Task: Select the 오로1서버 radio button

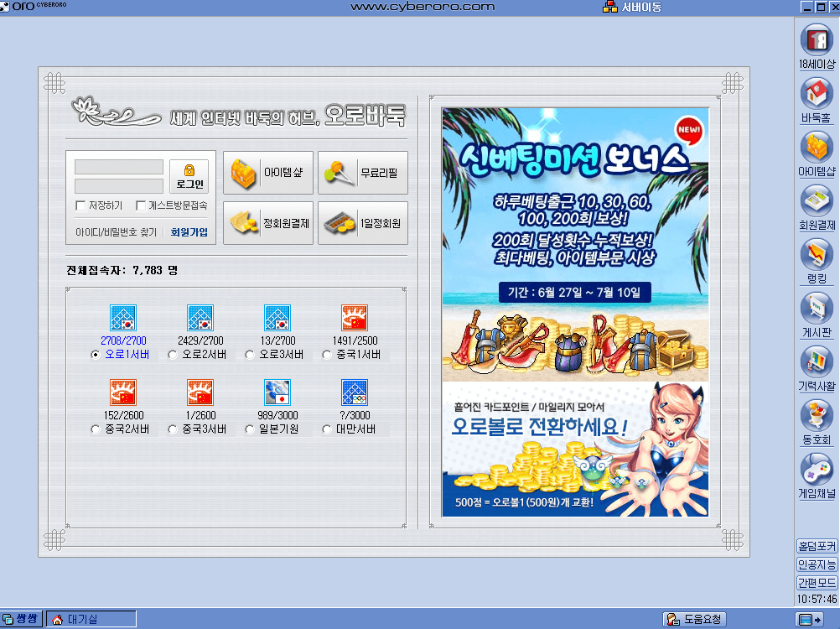Action: [x=96, y=355]
